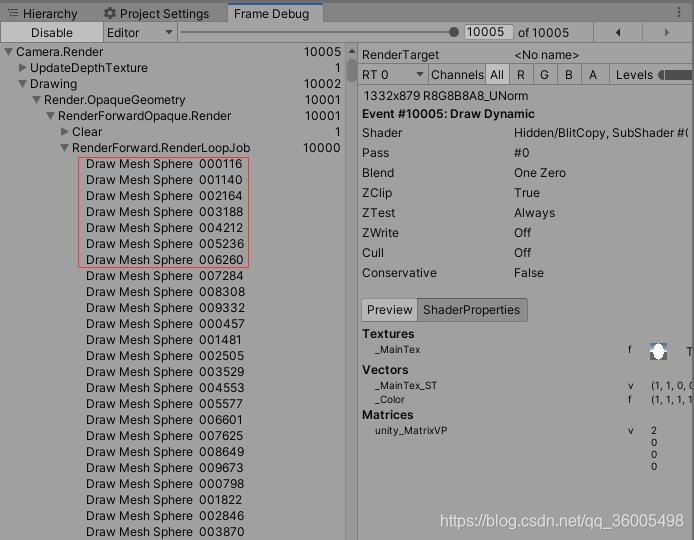Switch to the ShaderProperties tab
This screenshot has width=694, height=540.
[472, 310]
